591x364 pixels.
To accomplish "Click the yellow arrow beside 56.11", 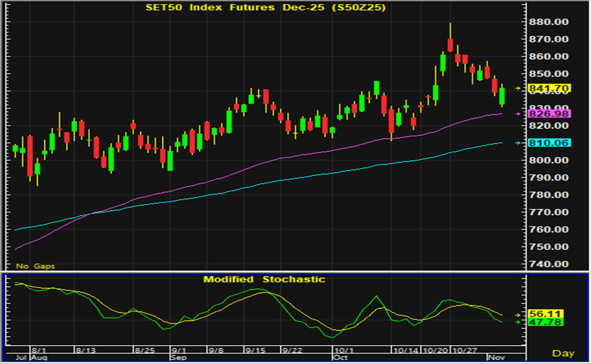I will point(518,315).
